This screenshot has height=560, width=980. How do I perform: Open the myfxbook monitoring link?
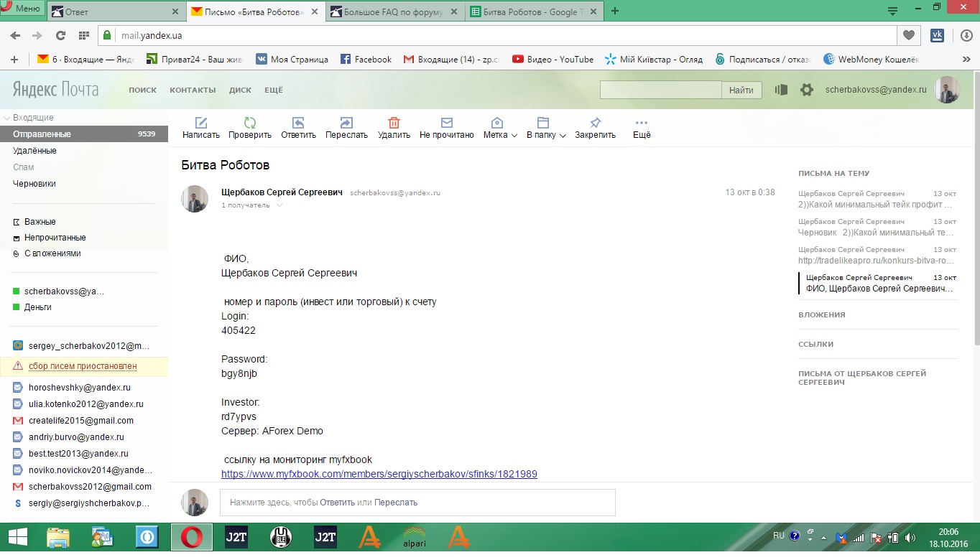pyautogui.click(x=379, y=474)
